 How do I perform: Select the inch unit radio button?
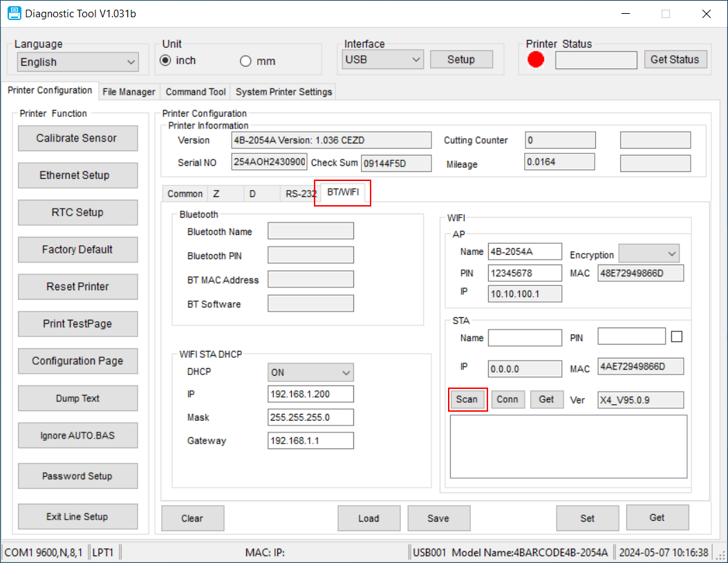(166, 61)
